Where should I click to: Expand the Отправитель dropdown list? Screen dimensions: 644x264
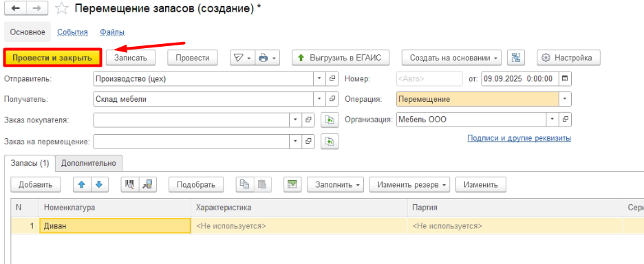319,79
